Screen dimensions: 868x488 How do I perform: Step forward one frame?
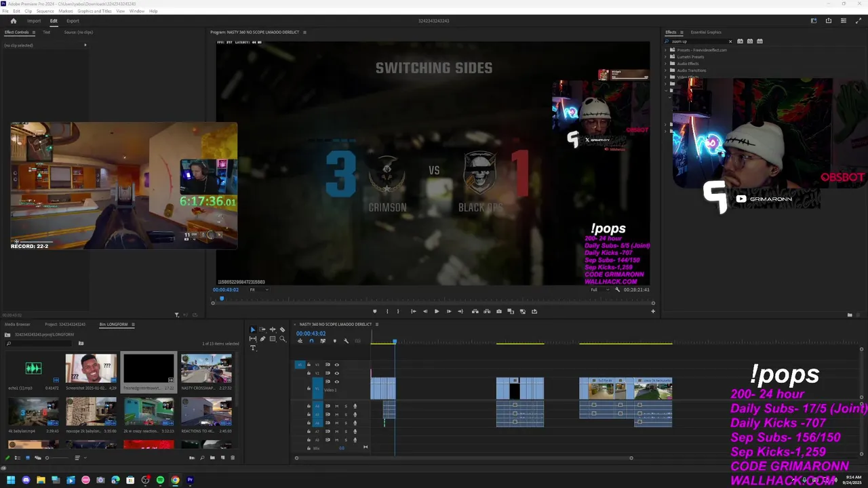[448, 311]
